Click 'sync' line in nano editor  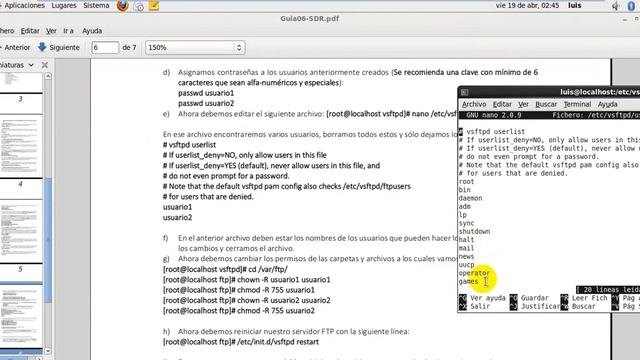[x=467, y=223]
